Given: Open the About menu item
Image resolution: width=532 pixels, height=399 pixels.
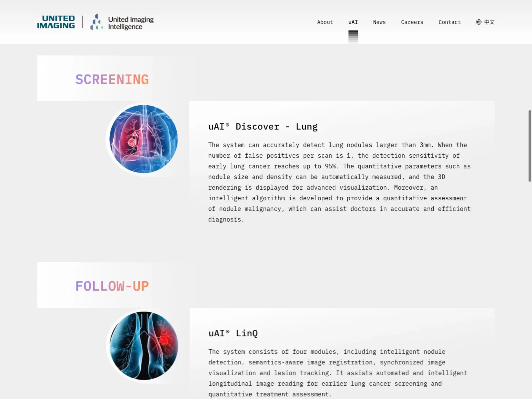Looking at the screenshot, I should (325, 22).
